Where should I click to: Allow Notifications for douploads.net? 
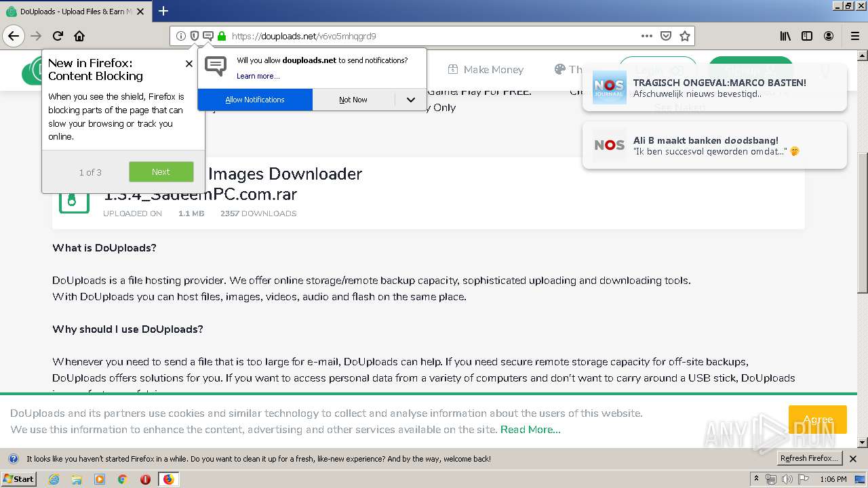[255, 100]
